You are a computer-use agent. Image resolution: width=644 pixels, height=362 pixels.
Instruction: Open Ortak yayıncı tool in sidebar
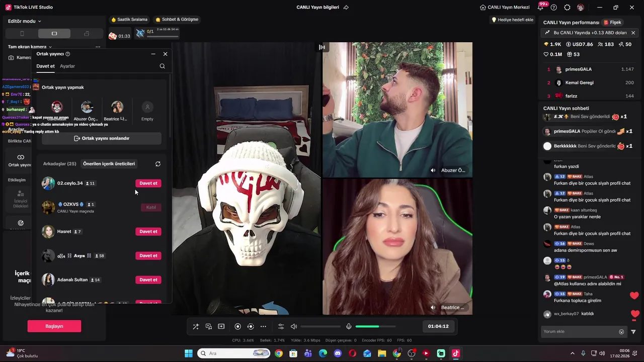point(20,160)
